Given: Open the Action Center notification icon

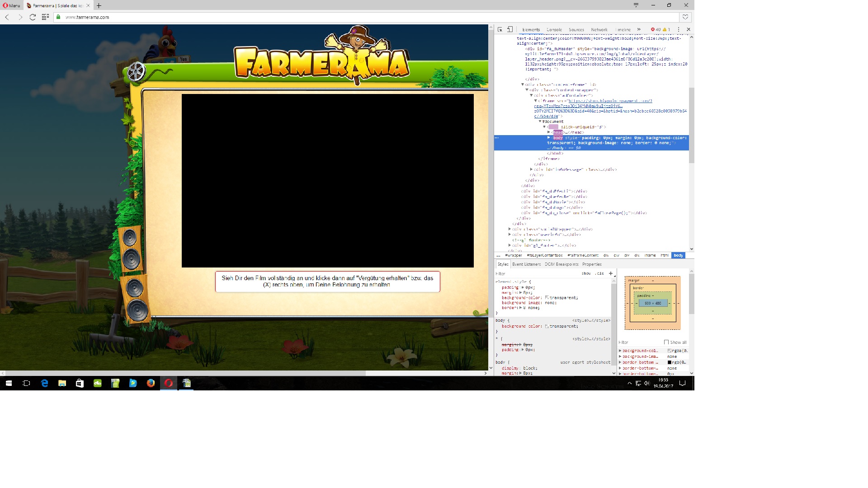Looking at the screenshot, I should (683, 383).
